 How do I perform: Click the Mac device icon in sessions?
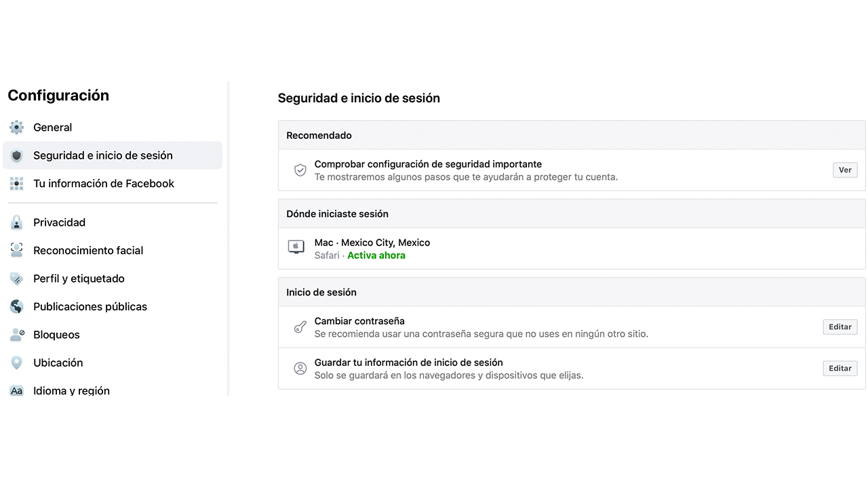296,247
